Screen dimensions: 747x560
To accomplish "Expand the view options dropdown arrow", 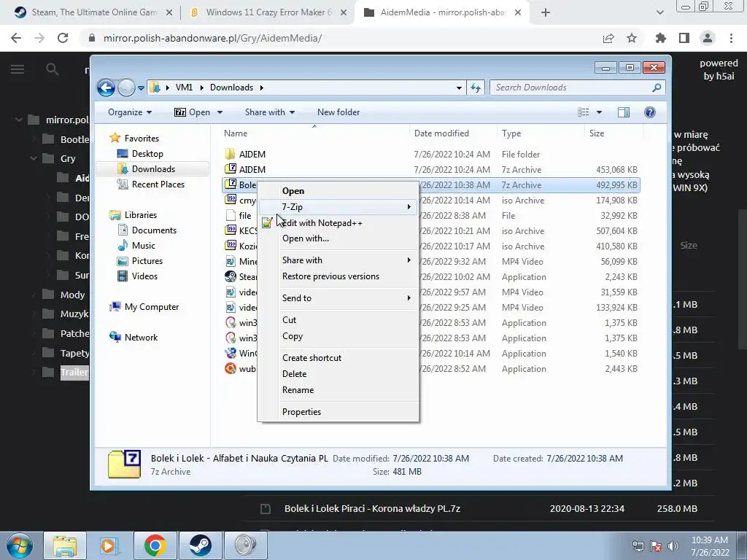I will pyautogui.click(x=600, y=112).
